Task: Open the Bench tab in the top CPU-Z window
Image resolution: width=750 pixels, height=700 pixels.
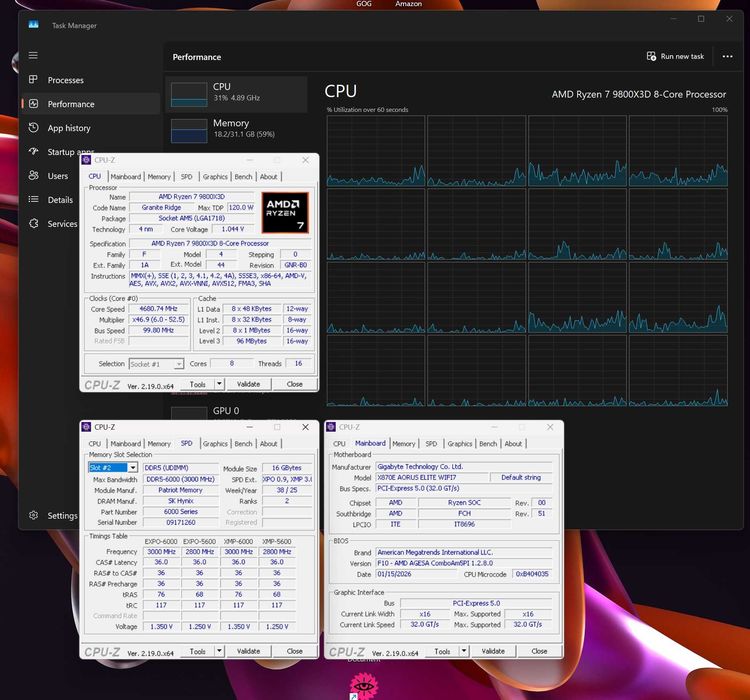Action: coord(243,177)
